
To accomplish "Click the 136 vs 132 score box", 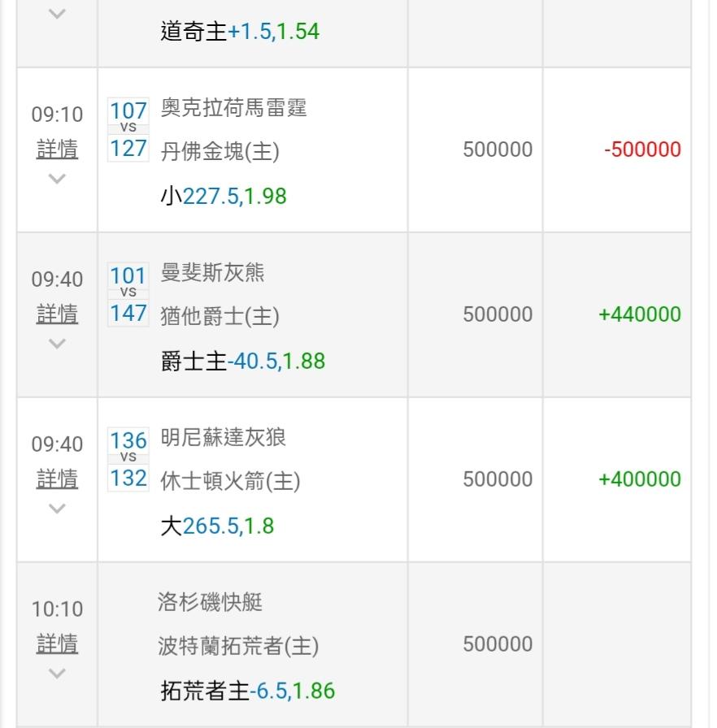I will click(x=128, y=459).
